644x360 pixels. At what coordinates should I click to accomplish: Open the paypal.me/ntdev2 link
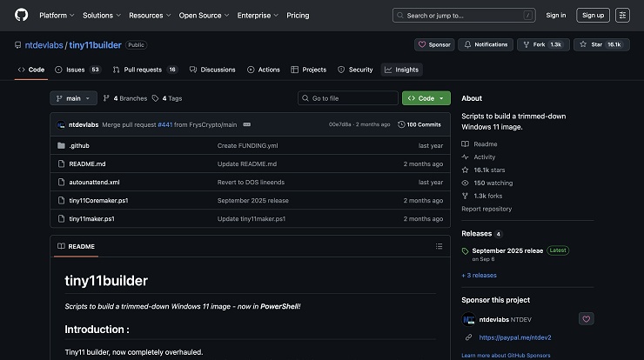515,337
